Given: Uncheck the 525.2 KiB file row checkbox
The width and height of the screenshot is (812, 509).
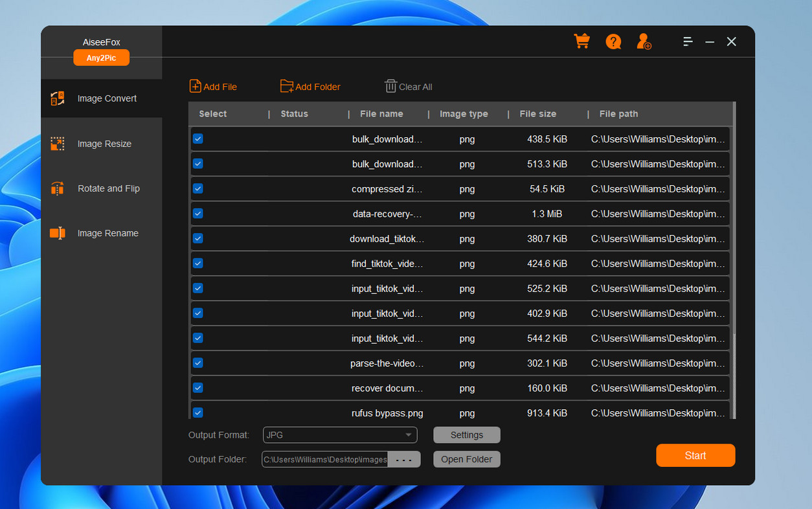Looking at the screenshot, I should click(x=198, y=288).
